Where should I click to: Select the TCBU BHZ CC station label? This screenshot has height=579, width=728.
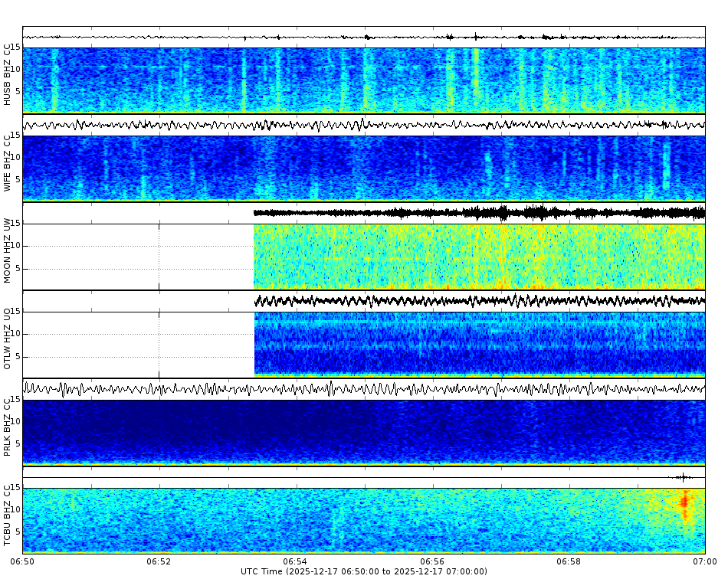tap(8, 513)
